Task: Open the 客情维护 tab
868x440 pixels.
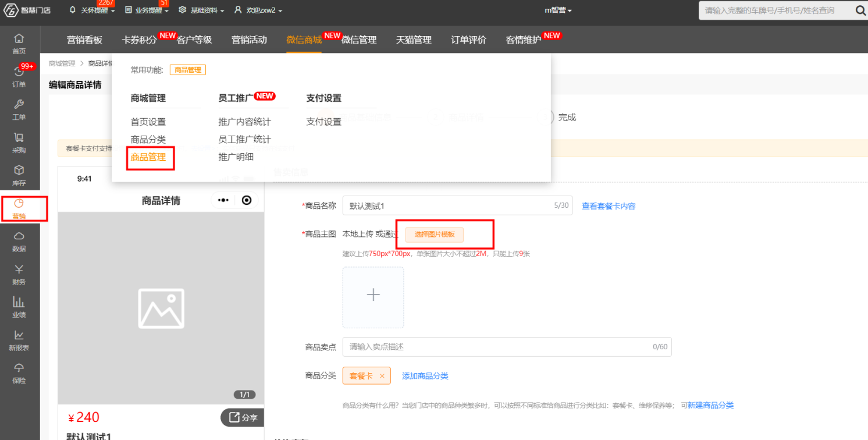Action: pos(524,40)
